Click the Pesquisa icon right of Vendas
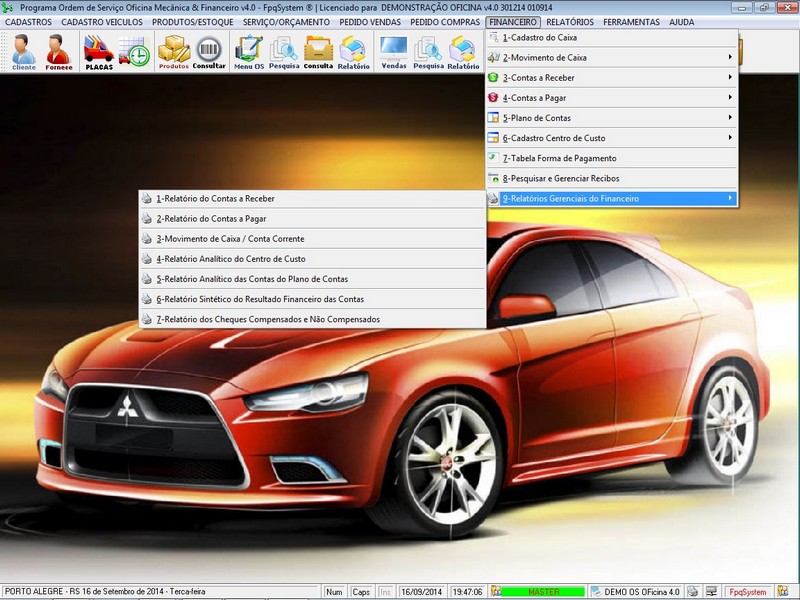 pyautogui.click(x=429, y=52)
